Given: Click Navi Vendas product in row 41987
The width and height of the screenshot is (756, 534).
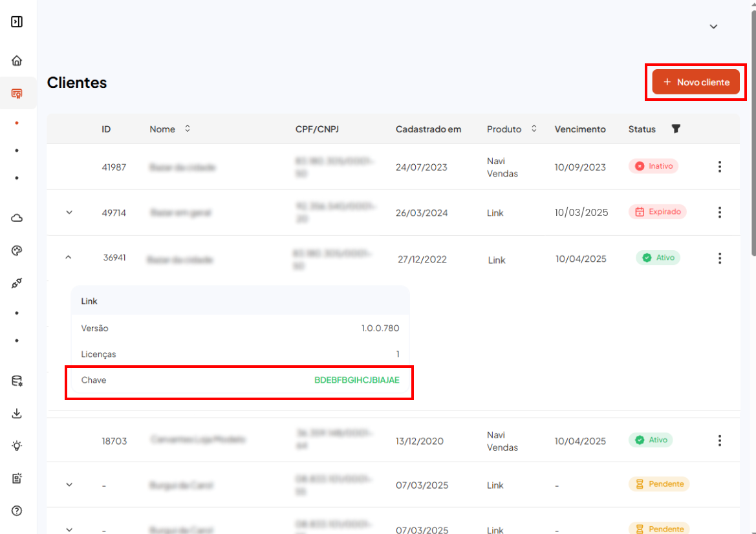Looking at the screenshot, I should pyautogui.click(x=502, y=167).
